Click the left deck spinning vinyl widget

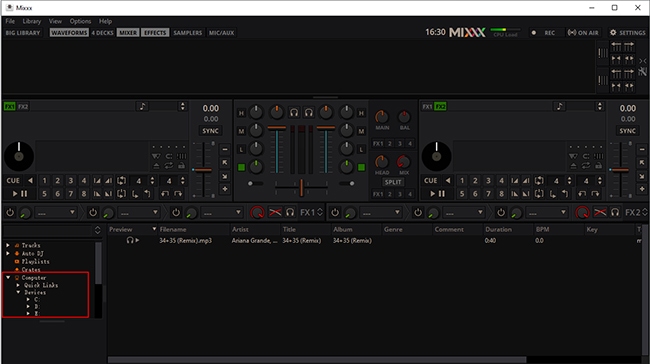pyautogui.click(x=19, y=156)
